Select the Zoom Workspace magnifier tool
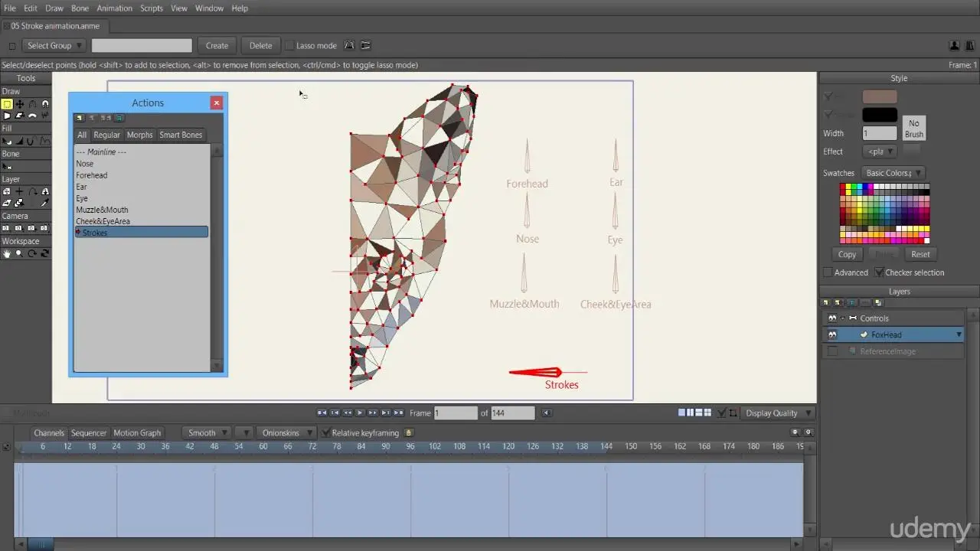Image resolution: width=980 pixels, height=551 pixels. [19, 253]
